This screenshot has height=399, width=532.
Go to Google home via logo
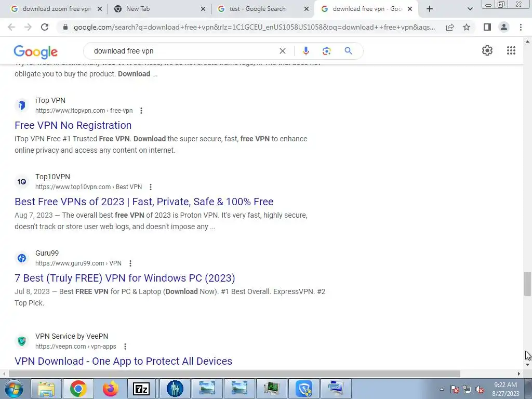tap(36, 51)
